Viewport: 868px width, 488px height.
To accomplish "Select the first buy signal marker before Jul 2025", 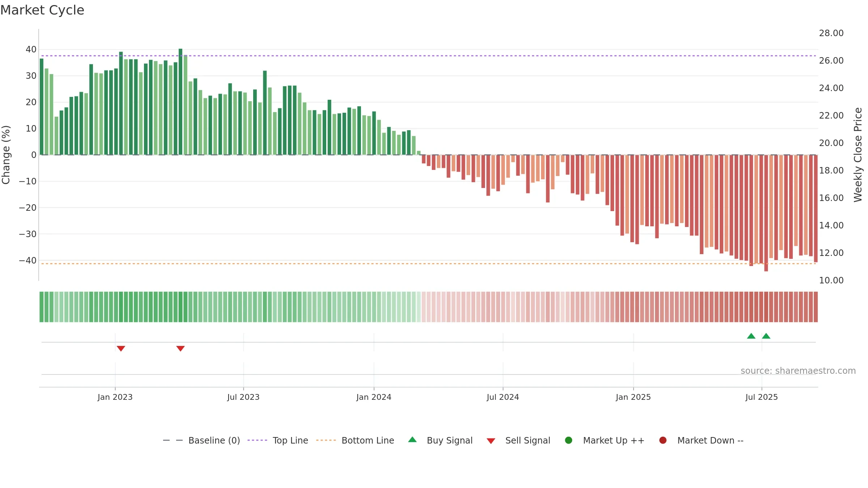I will pos(751,336).
